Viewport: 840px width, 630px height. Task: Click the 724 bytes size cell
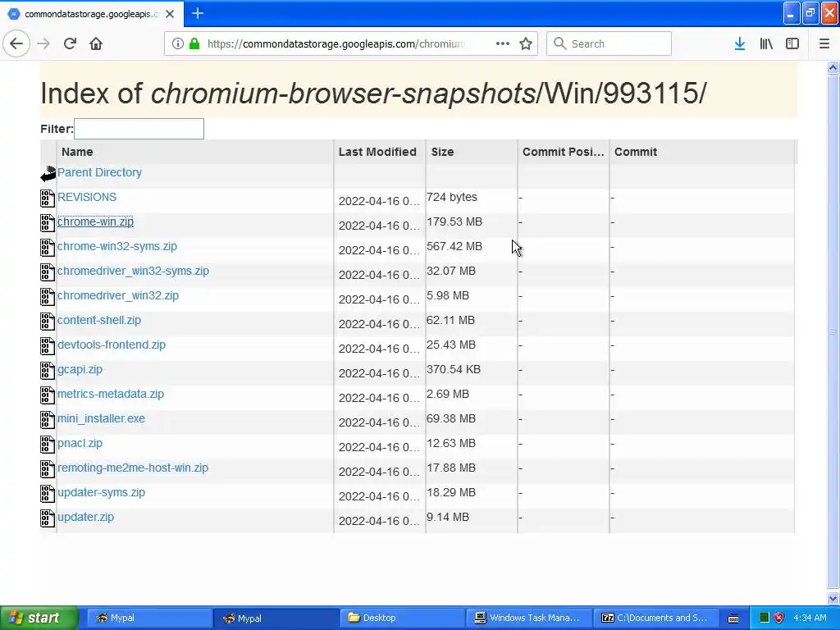tap(452, 197)
